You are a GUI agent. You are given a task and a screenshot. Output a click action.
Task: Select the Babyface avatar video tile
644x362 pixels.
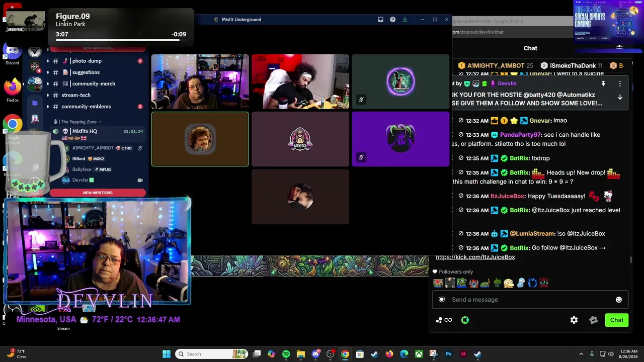pyautogui.click(x=300, y=139)
